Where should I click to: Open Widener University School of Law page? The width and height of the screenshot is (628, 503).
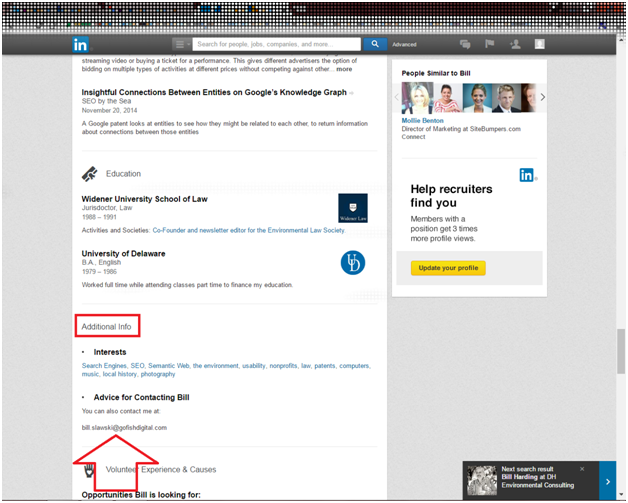(144, 199)
